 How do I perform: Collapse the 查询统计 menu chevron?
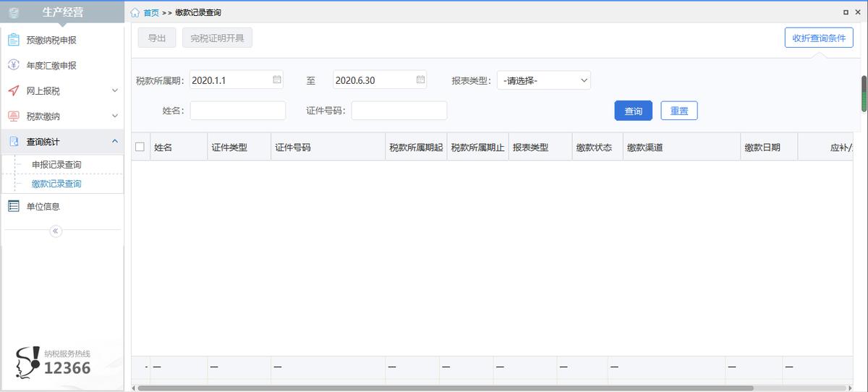114,141
